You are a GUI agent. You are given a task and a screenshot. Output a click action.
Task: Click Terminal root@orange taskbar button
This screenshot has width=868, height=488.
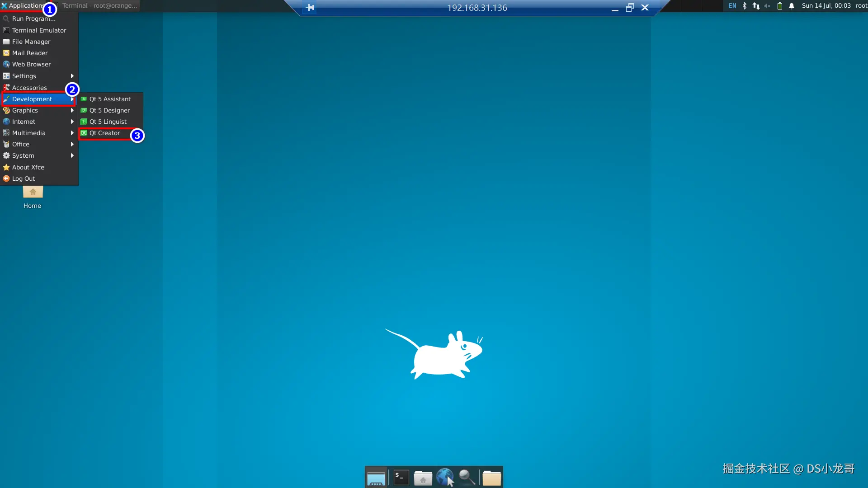[99, 5]
